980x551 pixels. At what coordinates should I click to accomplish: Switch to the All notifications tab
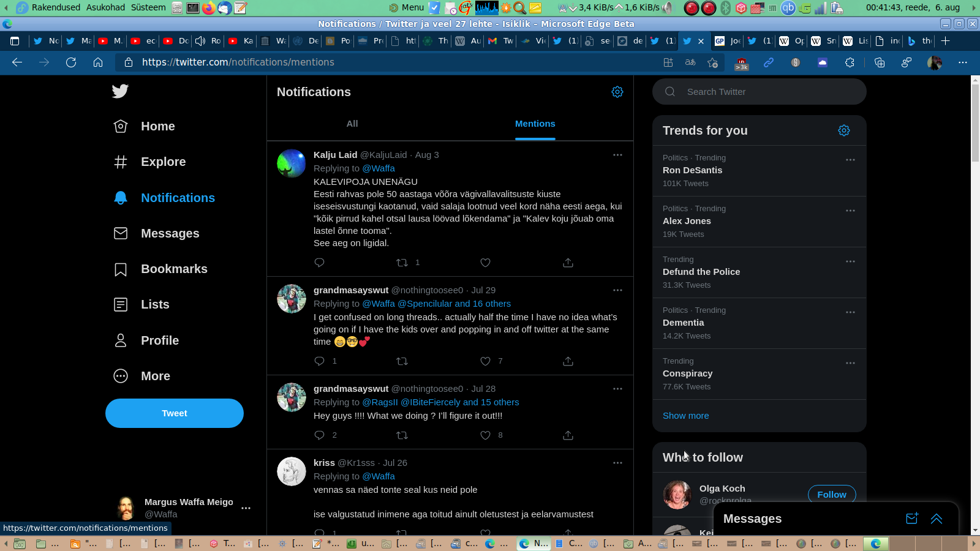coord(352,124)
